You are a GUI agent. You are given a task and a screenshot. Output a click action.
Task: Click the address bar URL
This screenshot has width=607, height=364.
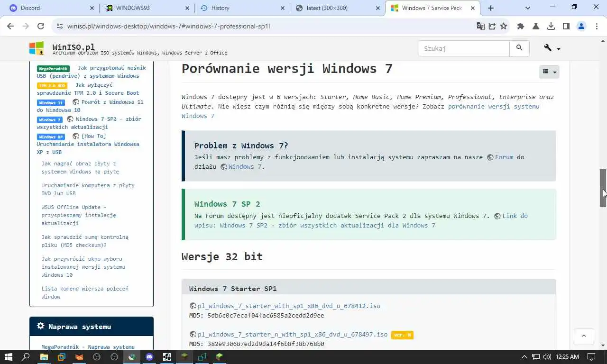click(168, 26)
